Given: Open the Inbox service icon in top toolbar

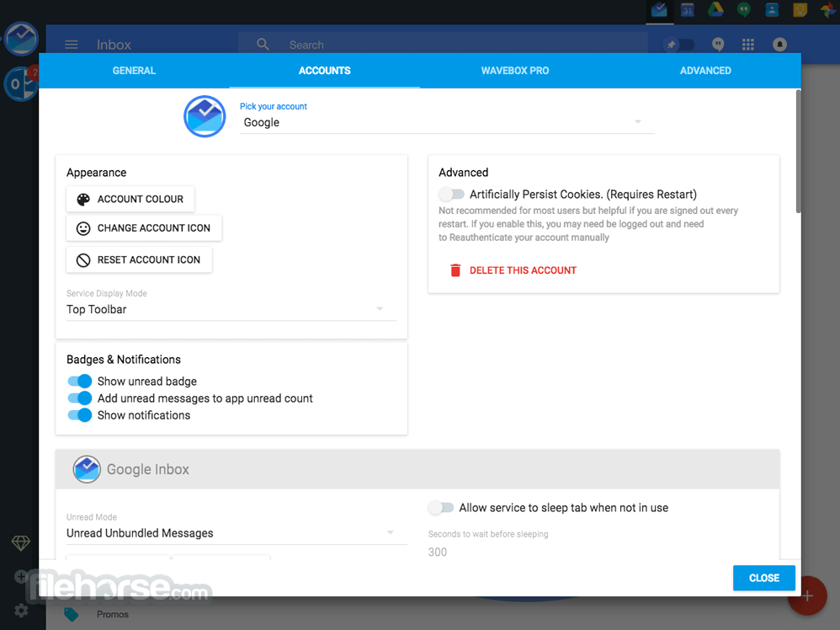Looking at the screenshot, I should (x=659, y=10).
